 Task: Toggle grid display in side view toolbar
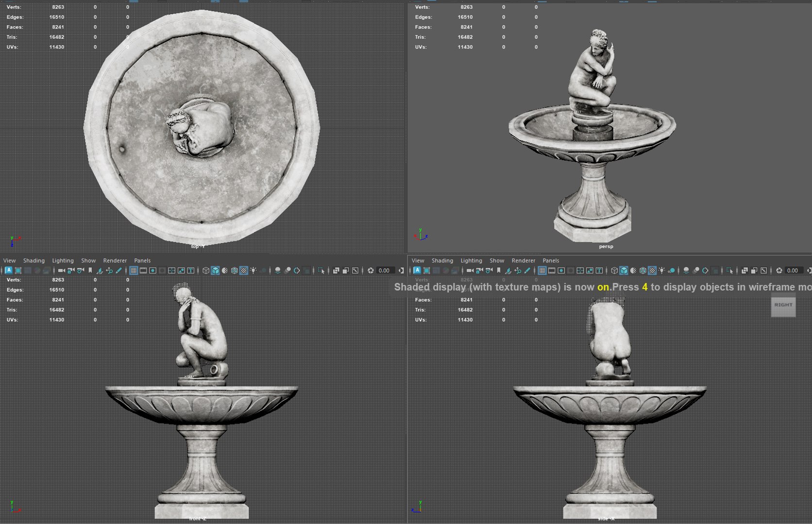(542, 270)
